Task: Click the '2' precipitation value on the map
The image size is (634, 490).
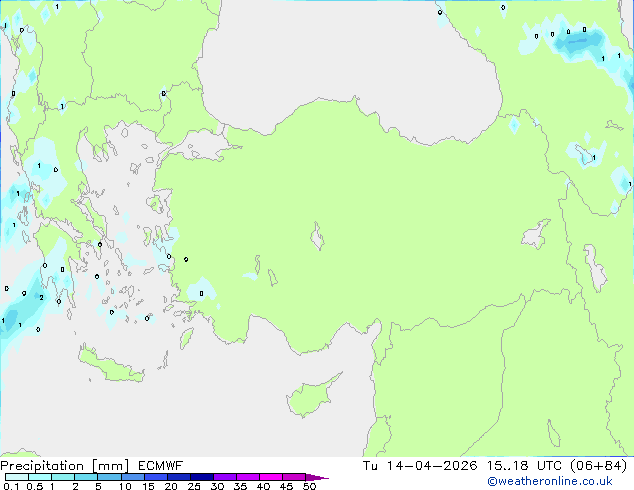Action: click(x=41, y=298)
